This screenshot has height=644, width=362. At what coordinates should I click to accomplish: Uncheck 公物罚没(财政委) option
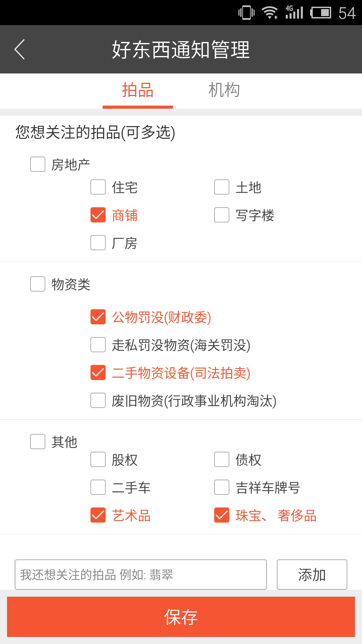(x=98, y=317)
